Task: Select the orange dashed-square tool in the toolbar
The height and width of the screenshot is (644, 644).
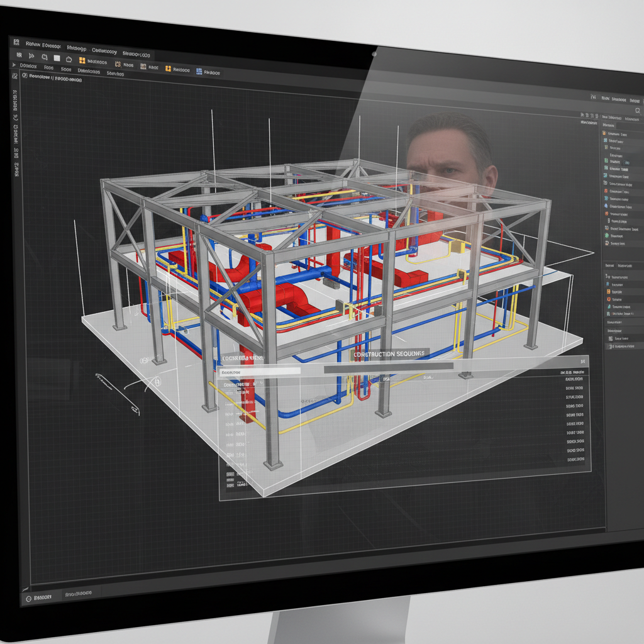Action: [124, 65]
